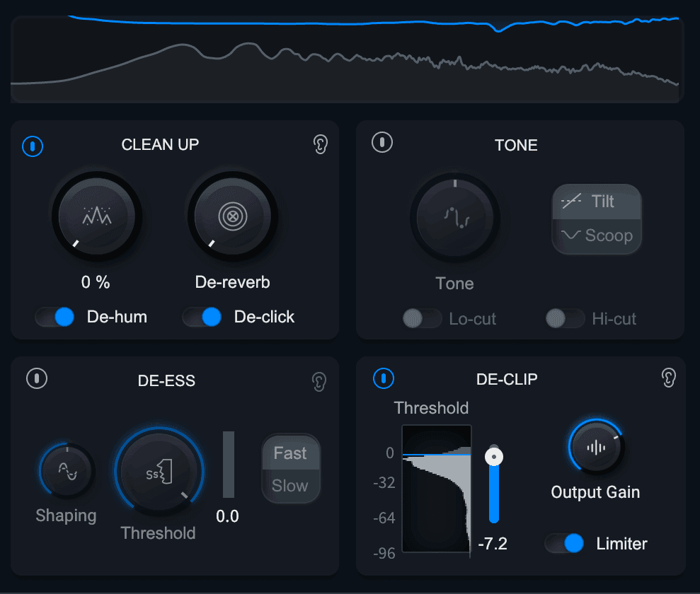Choose the Slow de-ess speed

[291, 486]
